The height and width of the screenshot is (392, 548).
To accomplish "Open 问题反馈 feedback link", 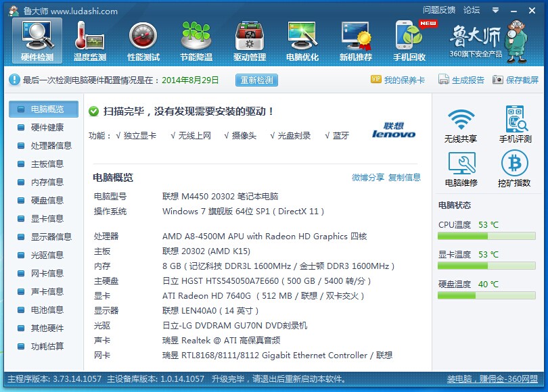I will pos(439,9).
